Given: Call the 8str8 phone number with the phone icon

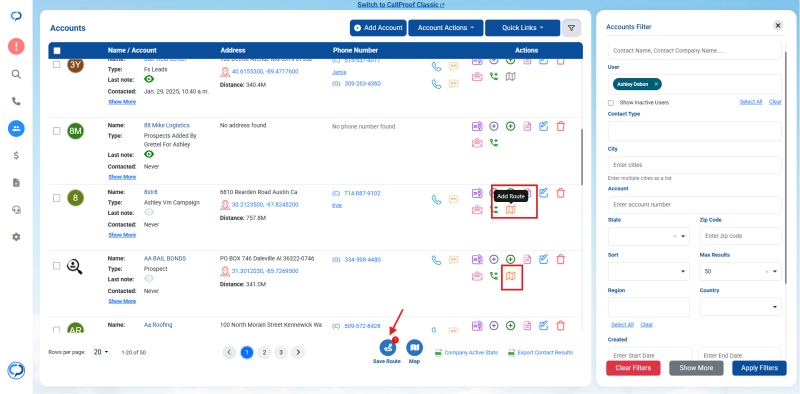Looking at the screenshot, I should tap(436, 200).
